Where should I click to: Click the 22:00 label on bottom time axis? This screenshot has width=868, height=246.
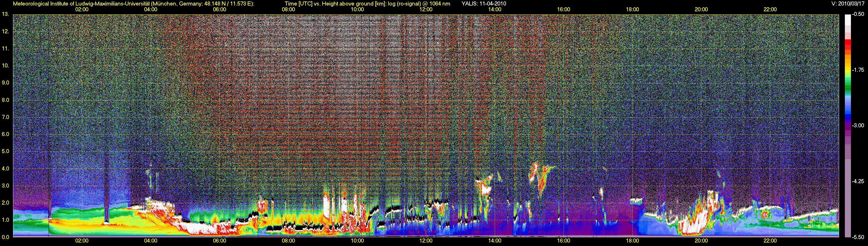click(770, 241)
